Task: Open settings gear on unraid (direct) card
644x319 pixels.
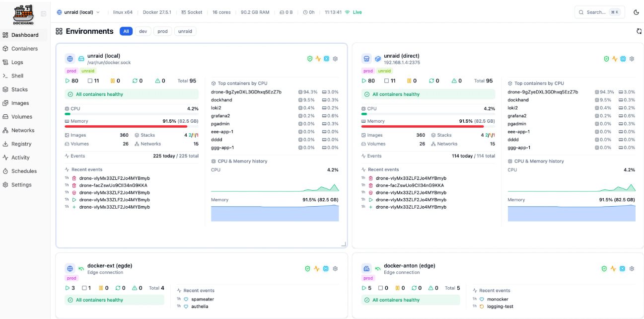Action: pos(632,59)
